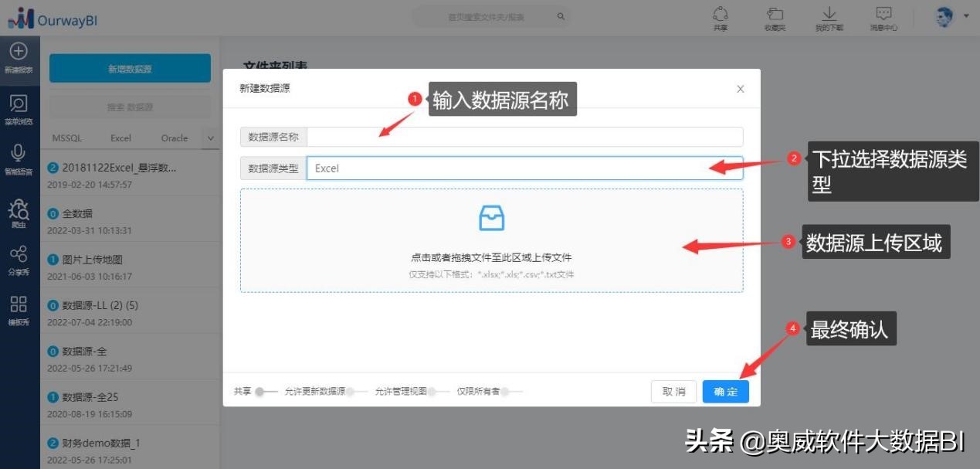This screenshot has height=469, width=980.
Task: Select the 全数据 data source
Action: (130, 221)
